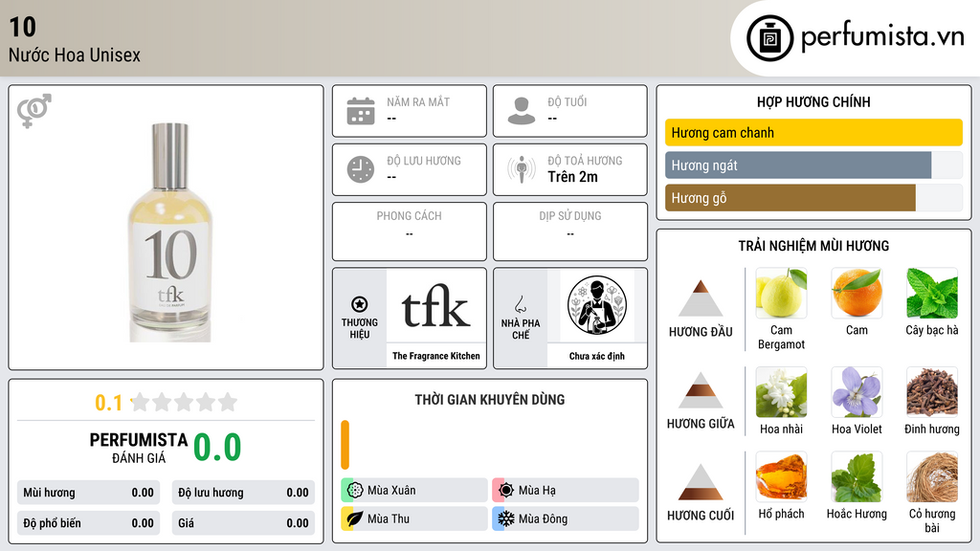Click the PERFUMISTA đánh giá label
980x551 pixels.
[139, 448]
